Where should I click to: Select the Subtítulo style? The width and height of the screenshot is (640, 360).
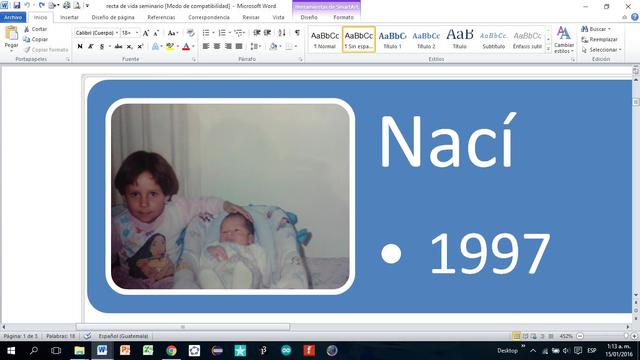point(493,40)
